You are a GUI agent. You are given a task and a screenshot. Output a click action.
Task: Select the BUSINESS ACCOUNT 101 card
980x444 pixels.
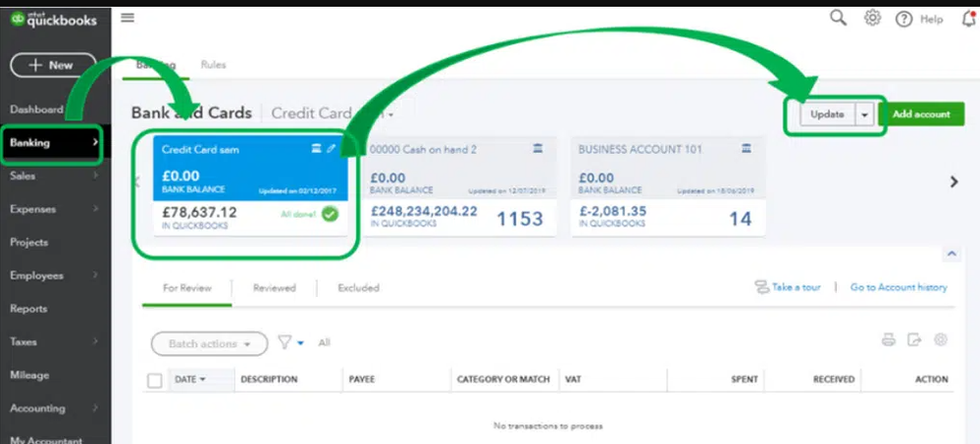click(x=668, y=185)
